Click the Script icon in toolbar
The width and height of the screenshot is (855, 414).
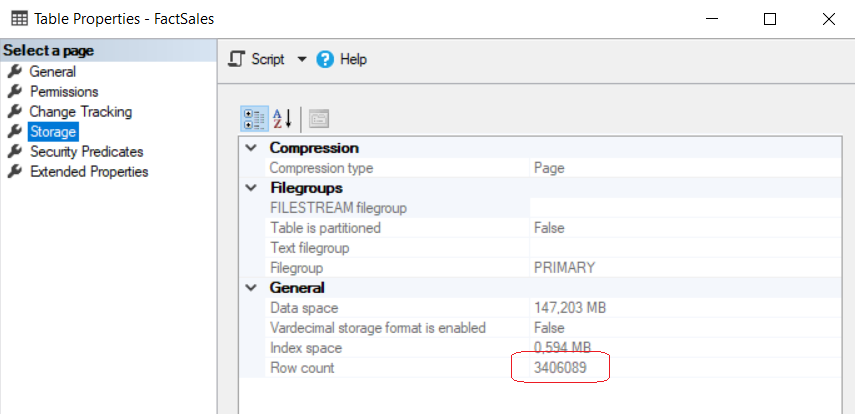click(237, 60)
